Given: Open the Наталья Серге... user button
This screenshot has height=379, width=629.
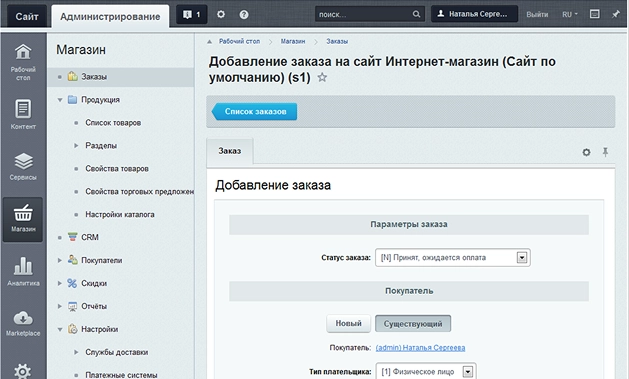Looking at the screenshot, I should (475, 14).
